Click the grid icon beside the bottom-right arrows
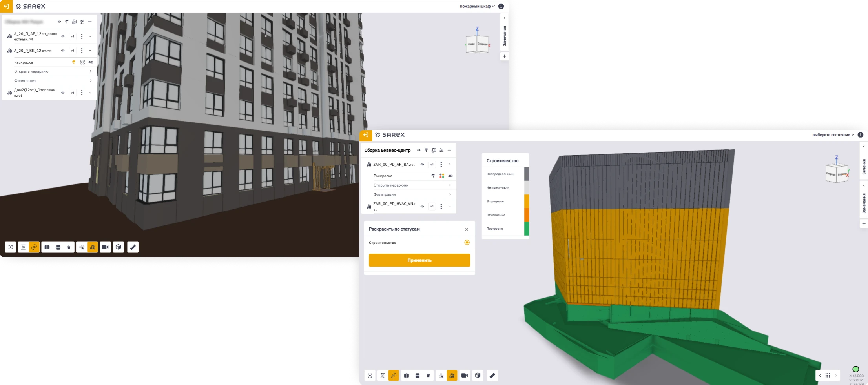The height and width of the screenshot is (385, 868). pos(828,376)
